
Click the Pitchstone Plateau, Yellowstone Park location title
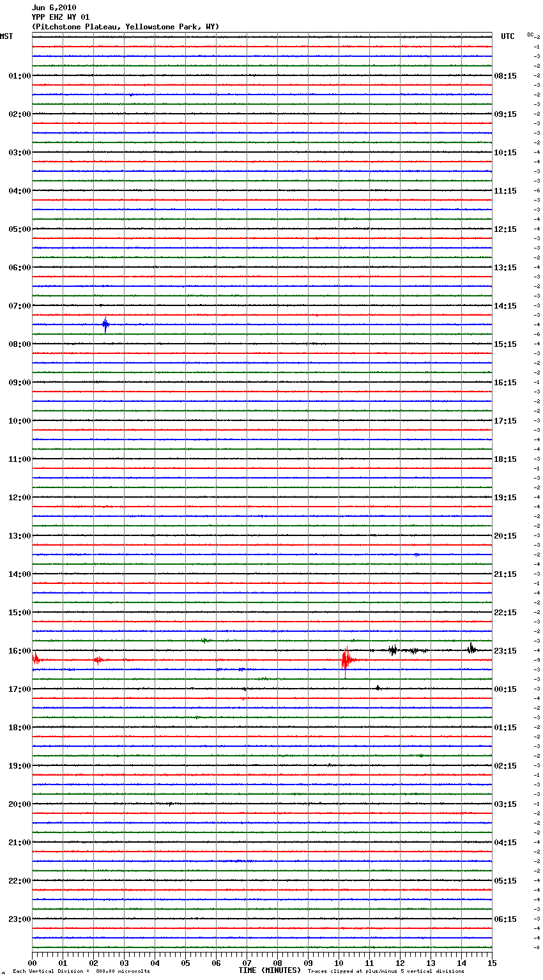click(x=125, y=27)
